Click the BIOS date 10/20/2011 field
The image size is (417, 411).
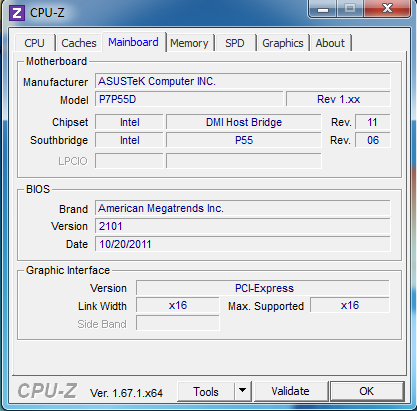[x=243, y=244]
